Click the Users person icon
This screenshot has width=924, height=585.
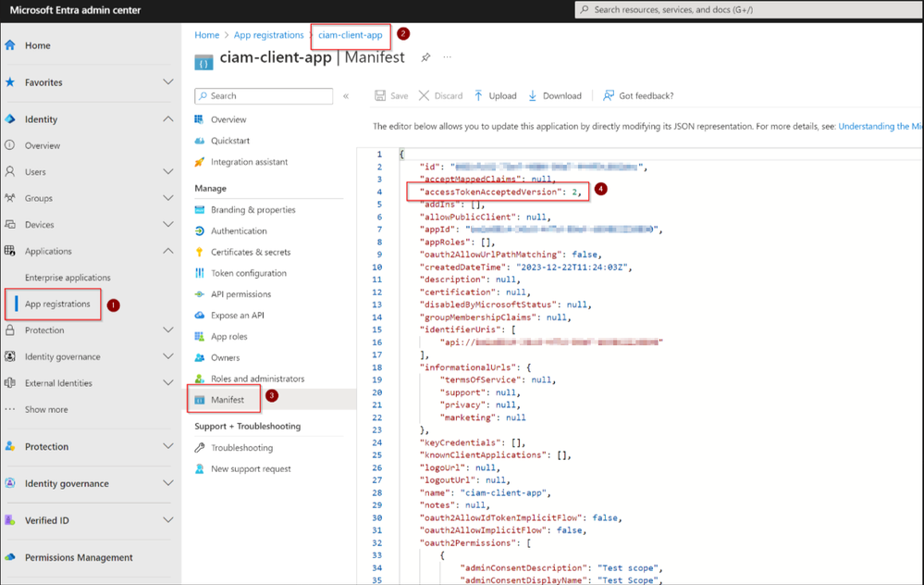[10, 171]
